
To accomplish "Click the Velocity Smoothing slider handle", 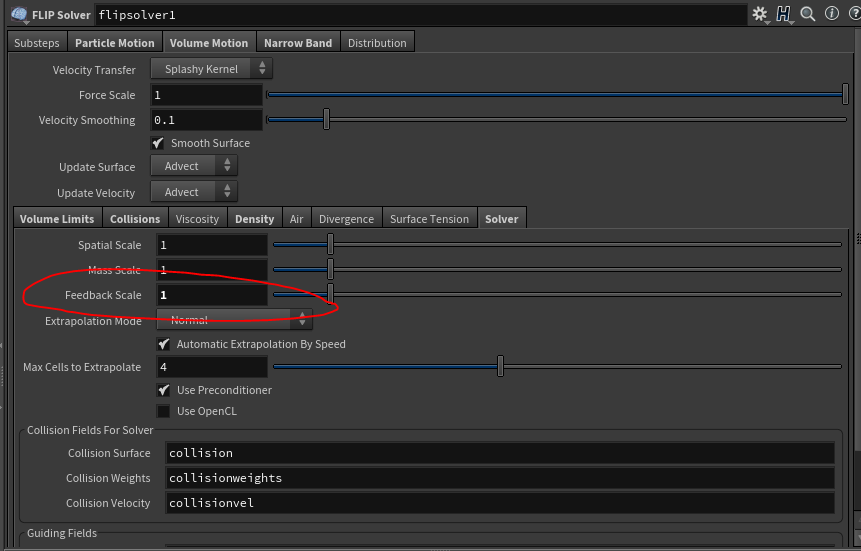I will click(326, 120).
